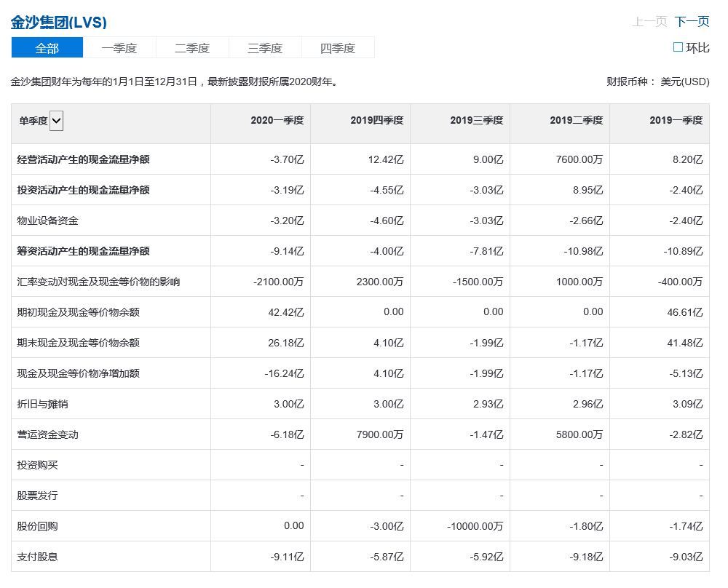Select the 营运资金变动 row label
Screen dimensions: 728x588
pyautogui.click(x=47, y=435)
